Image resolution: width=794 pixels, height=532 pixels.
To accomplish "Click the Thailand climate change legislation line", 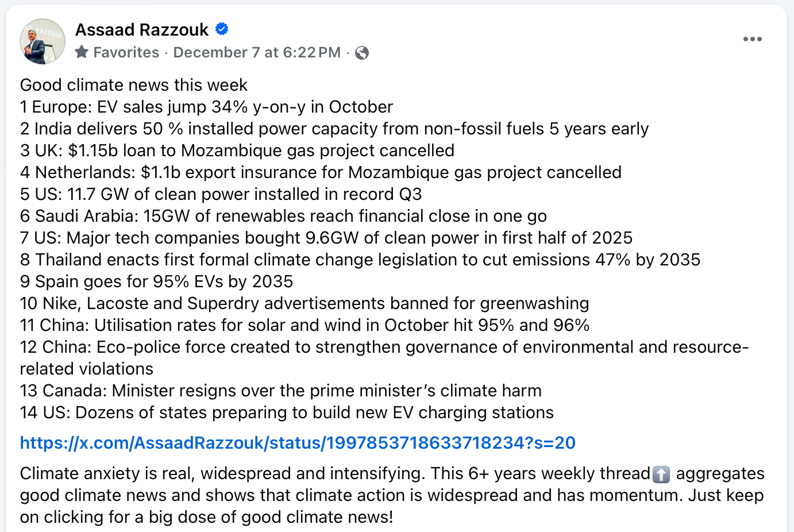I will 360,260.
